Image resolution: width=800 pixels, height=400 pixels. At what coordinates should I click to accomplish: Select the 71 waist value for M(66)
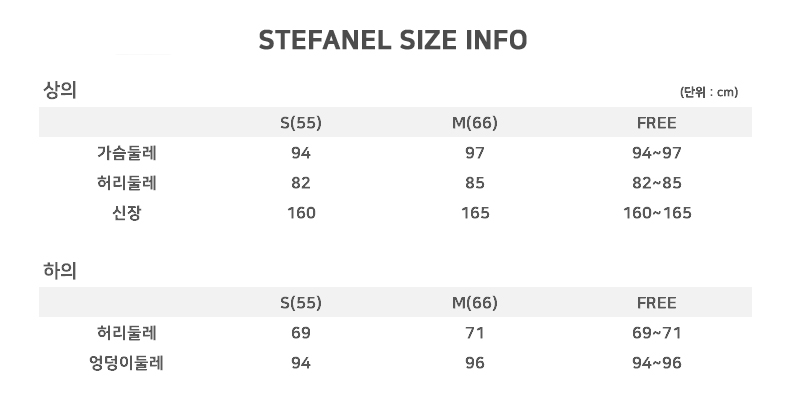475,333
